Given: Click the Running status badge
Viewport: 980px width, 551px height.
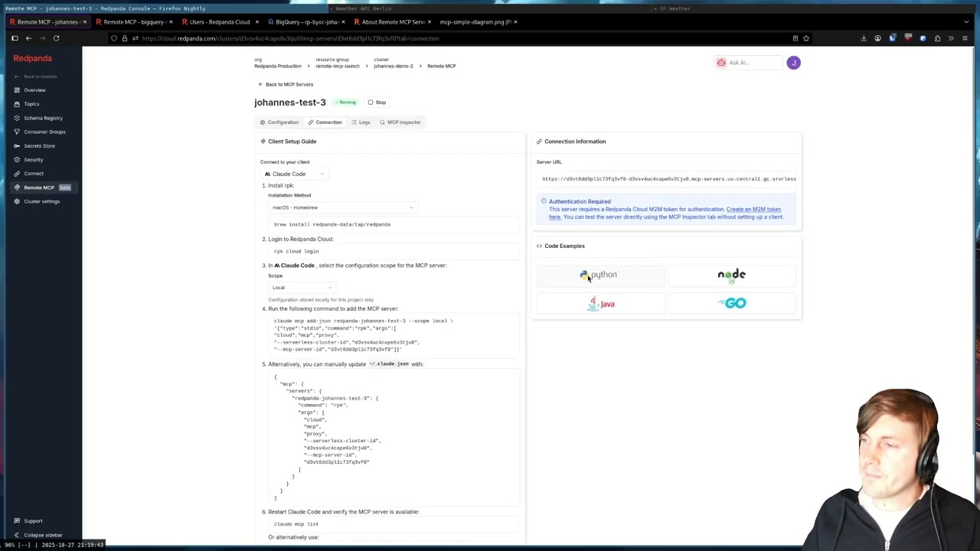Looking at the screenshot, I should (x=345, y=103).
